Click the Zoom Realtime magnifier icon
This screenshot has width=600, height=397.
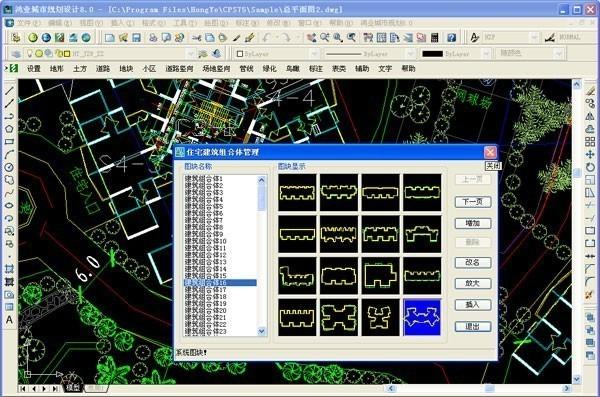pyautogui.click(x=325, y=38)
